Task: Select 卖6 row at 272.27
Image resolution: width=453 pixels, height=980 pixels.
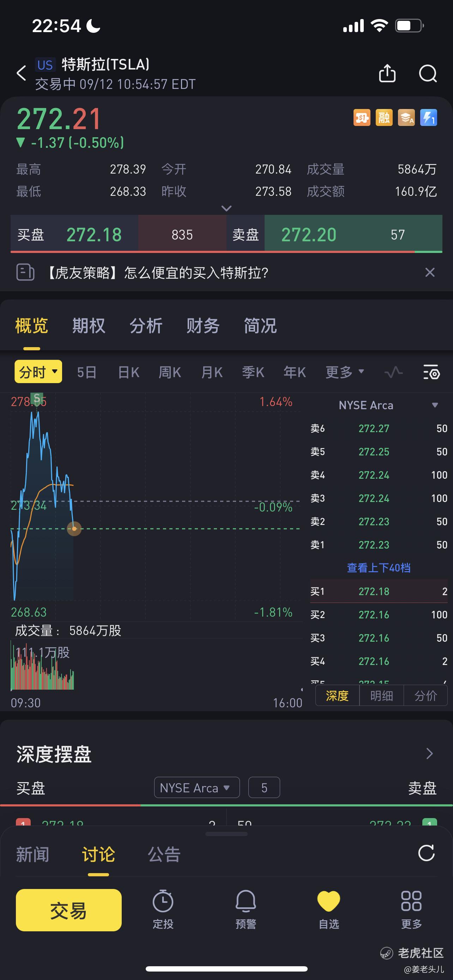Action: tap(379, 428)
